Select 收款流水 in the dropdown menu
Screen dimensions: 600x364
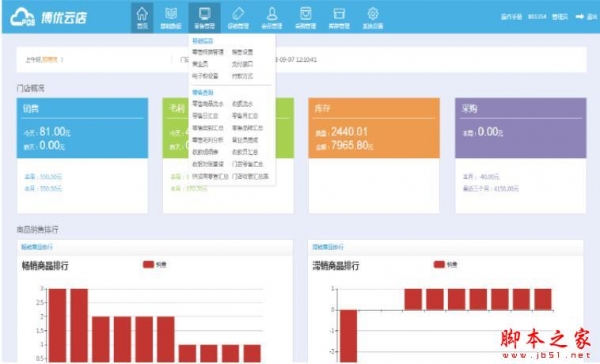tap(242, 104)
